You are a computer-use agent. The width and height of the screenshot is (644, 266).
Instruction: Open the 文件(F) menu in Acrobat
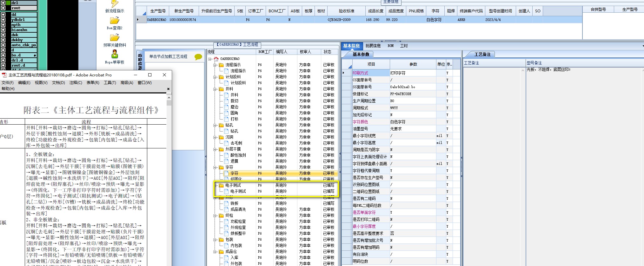tap(8, 82)
